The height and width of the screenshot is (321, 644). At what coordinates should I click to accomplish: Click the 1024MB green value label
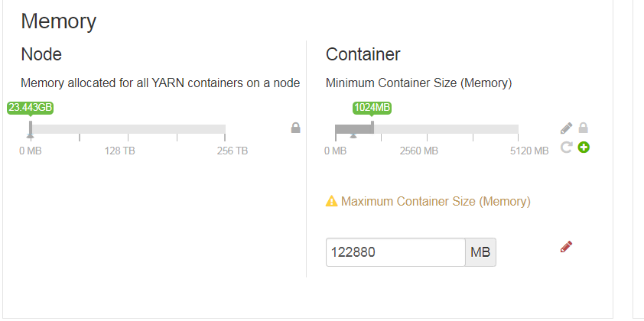[x=372, y=108]
